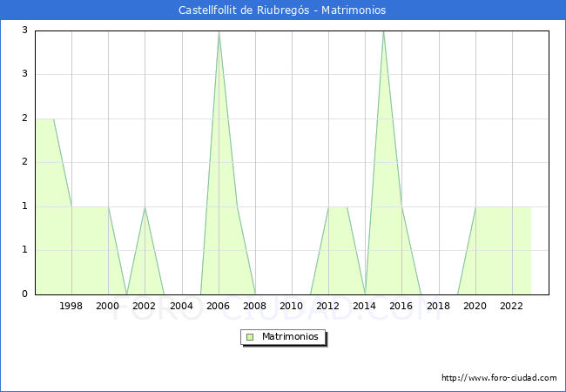The height and width of the screenshot is (392, 566).
Task: Click the Matrimonios legend label
Action: point(290,336)
